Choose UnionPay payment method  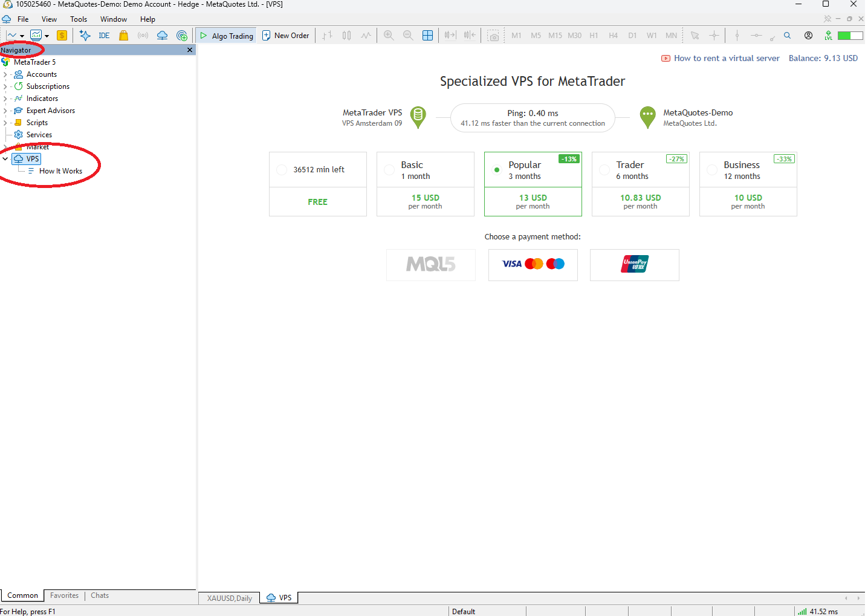click(x=635, y=265)
